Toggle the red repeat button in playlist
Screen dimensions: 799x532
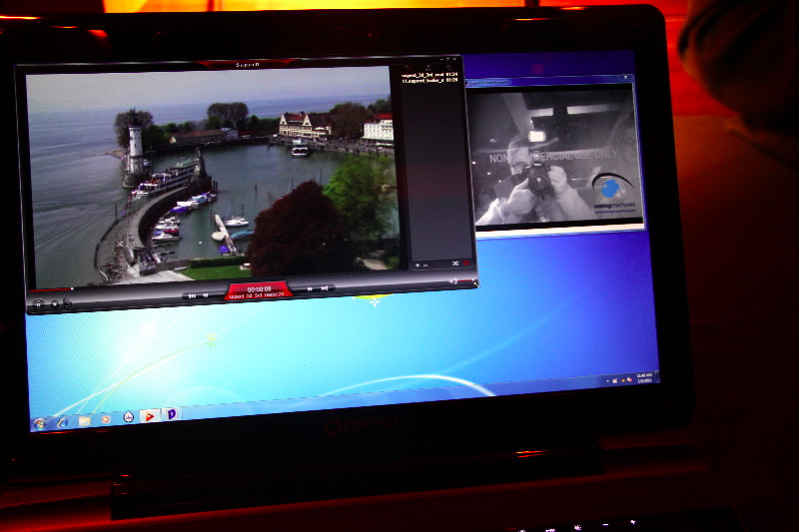464,264
